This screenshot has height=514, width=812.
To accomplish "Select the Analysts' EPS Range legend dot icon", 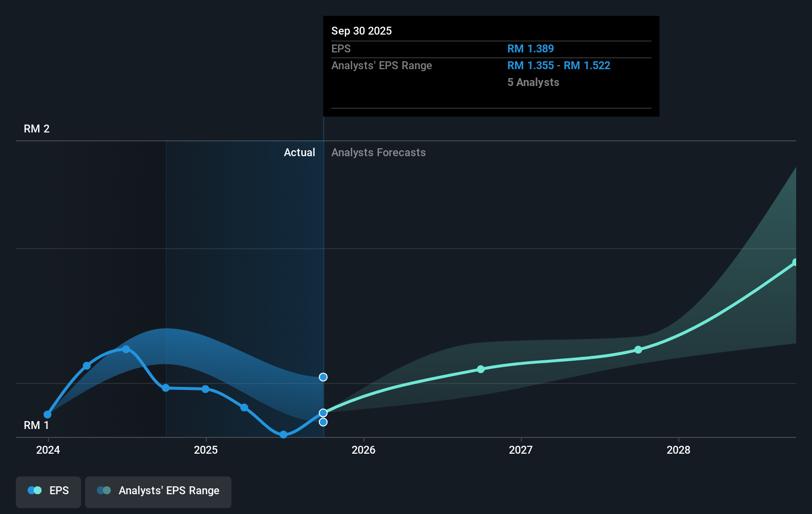I will pyautogui.click(x=104, y=490).
